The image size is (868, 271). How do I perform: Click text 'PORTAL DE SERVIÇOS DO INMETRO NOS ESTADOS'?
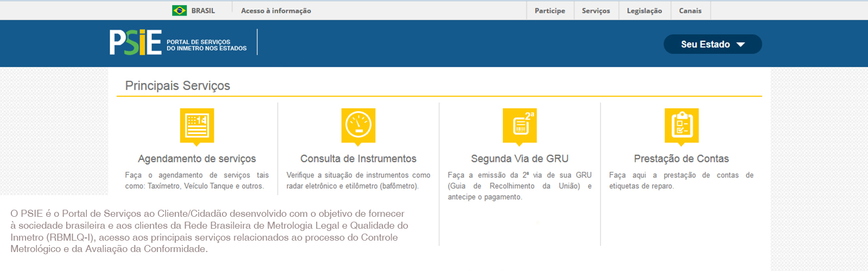click(207, 45)
